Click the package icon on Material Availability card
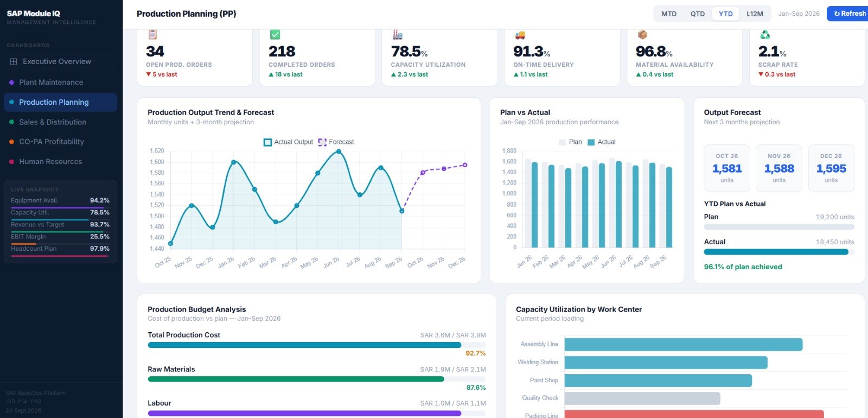Viewport: 868px width, 418px height. tap(642, 35)
